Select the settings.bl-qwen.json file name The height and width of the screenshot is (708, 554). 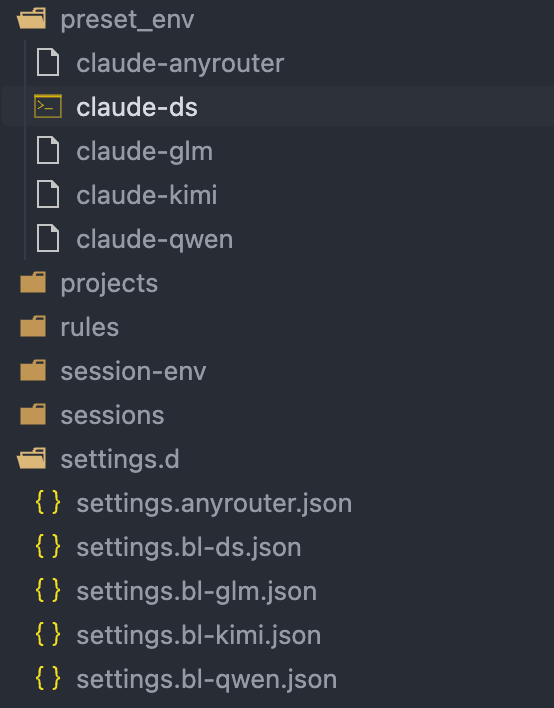pyautogui.click(x=206, y=680)
